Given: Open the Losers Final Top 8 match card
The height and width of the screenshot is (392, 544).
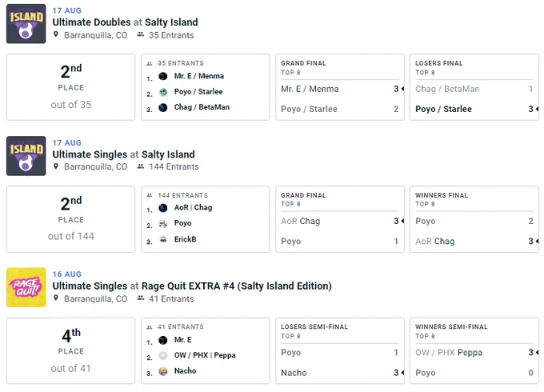Looking at the screenshot, I should coord(474,87).
